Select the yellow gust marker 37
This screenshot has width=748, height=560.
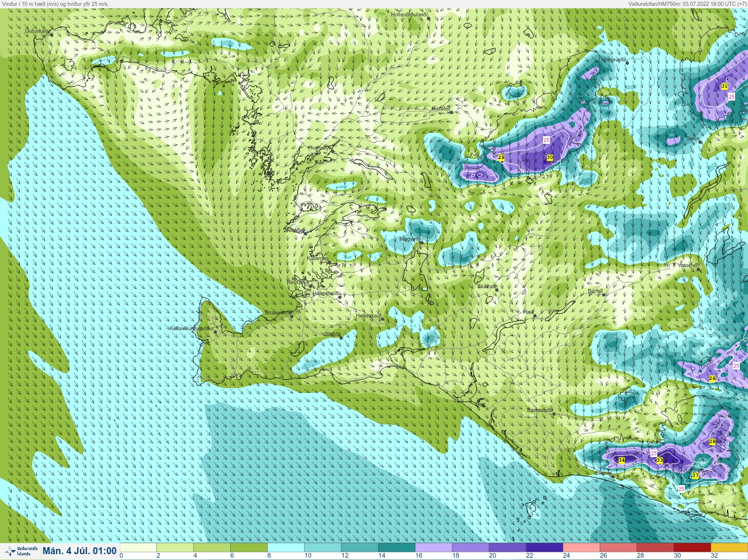pos(695,476)
